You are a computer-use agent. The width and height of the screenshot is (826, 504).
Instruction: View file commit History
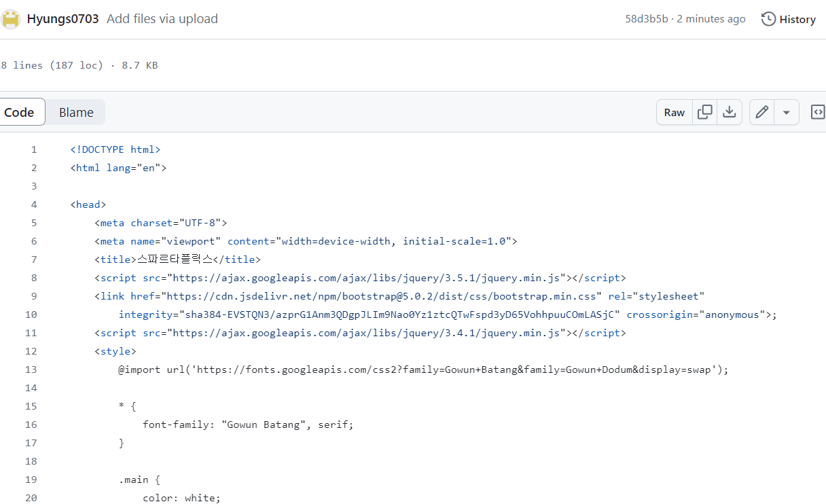pos(789,19)
